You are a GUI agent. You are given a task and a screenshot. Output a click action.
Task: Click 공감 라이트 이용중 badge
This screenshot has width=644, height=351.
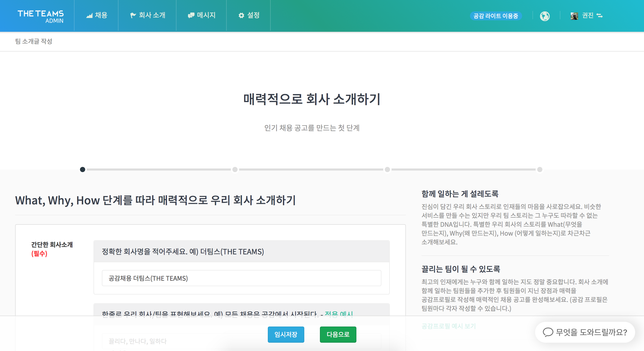click(x=496, y=16)
